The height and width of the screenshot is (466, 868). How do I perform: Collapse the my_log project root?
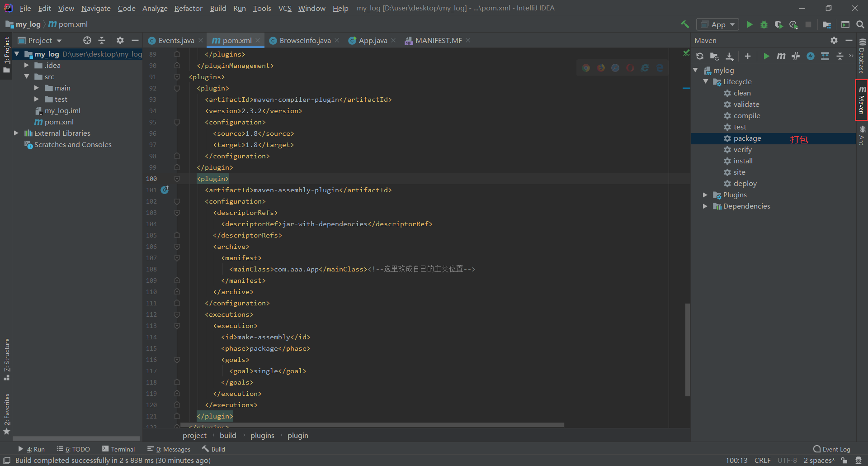click(17, 54)
